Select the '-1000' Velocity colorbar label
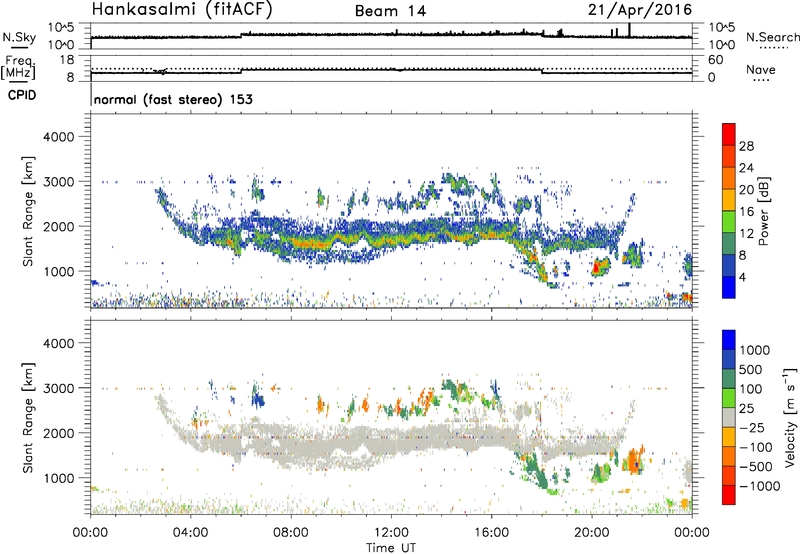800x554 pixels. pos(760,486)
